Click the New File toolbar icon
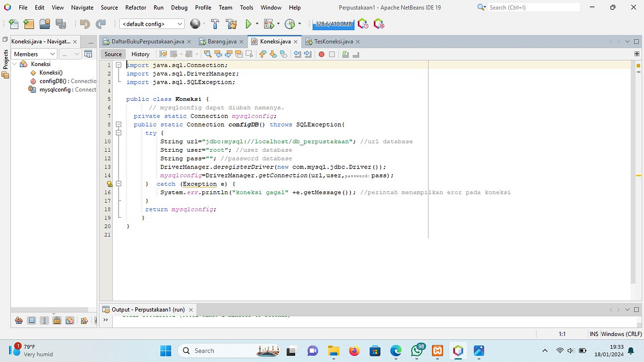The image size is (644, 362). (x=13, y=24)
